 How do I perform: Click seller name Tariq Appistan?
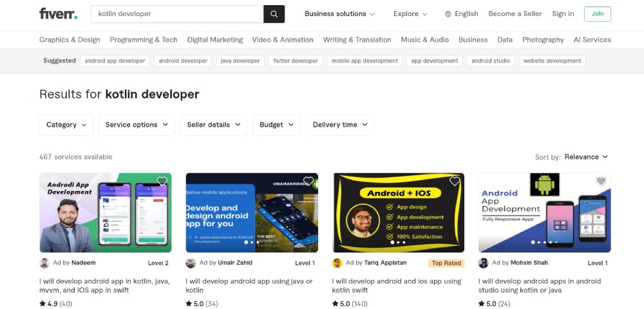[385, 263]
